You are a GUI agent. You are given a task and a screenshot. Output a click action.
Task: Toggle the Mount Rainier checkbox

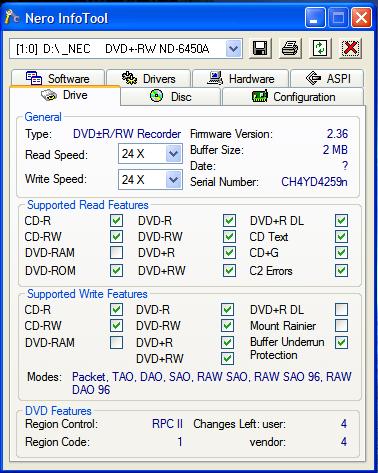pos(342,325)
